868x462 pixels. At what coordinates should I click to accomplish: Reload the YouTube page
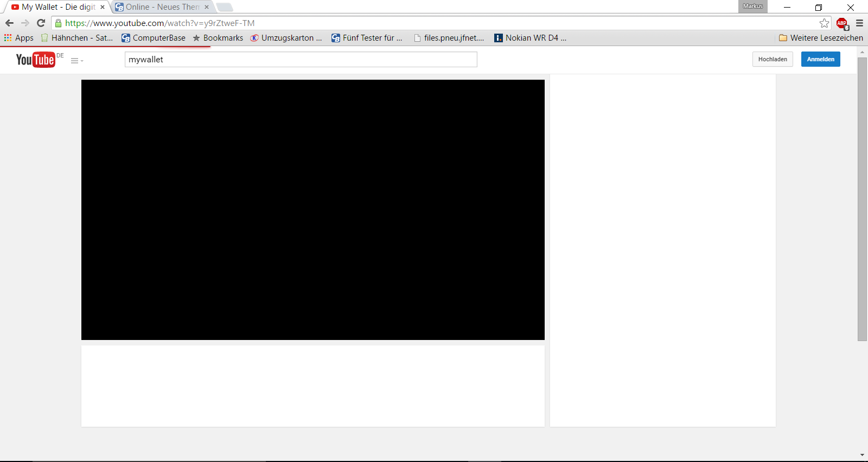pos(41,23)
